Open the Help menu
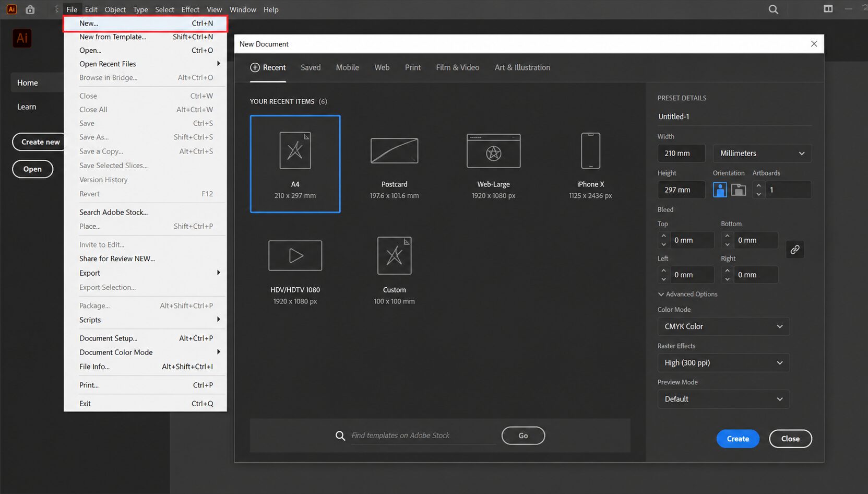This screenshot has height=494, width=868. 271,9
